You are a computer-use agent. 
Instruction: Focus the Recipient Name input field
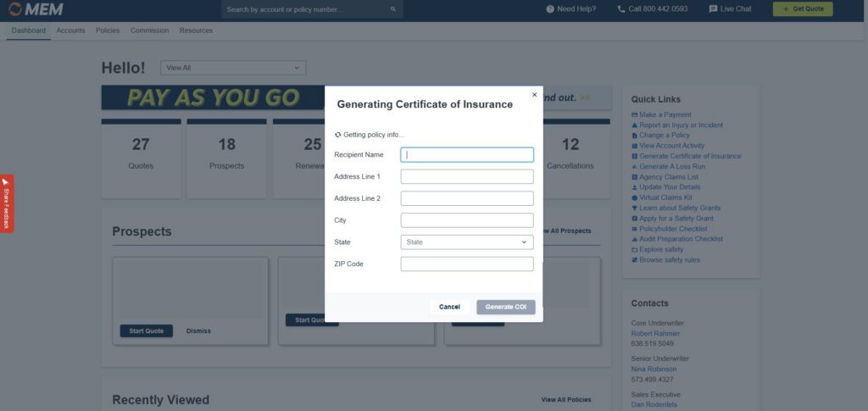pyautogui.click(x=467, y=155)
